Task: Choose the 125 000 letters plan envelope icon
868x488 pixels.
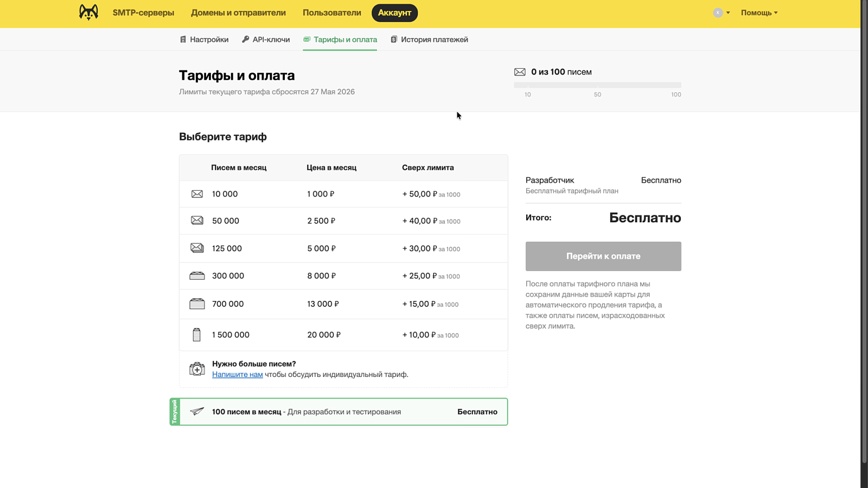Action: tap(197, 248)
